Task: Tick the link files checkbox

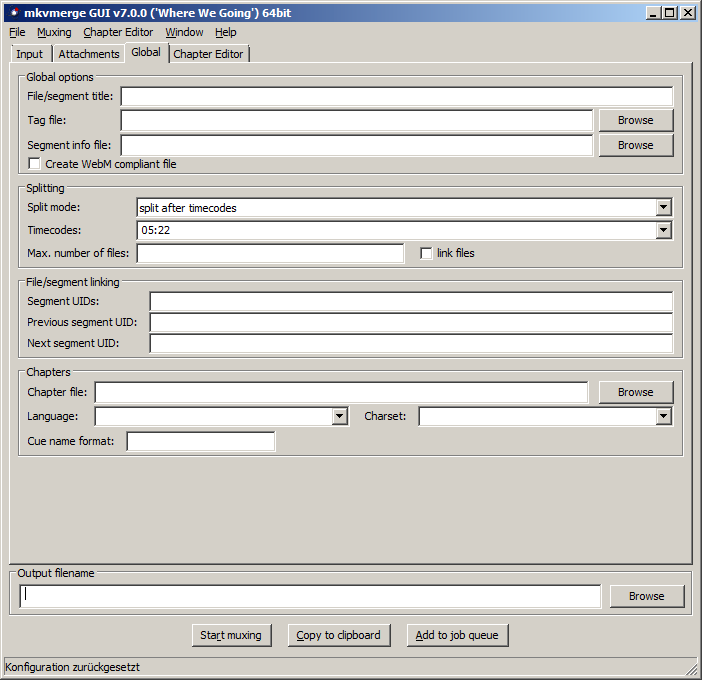Action: click(426, 253)
